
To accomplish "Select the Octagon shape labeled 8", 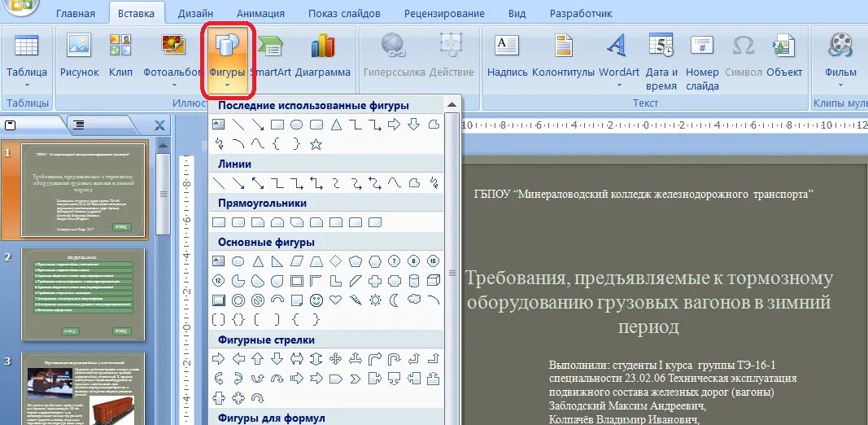I will pos(414,261).
